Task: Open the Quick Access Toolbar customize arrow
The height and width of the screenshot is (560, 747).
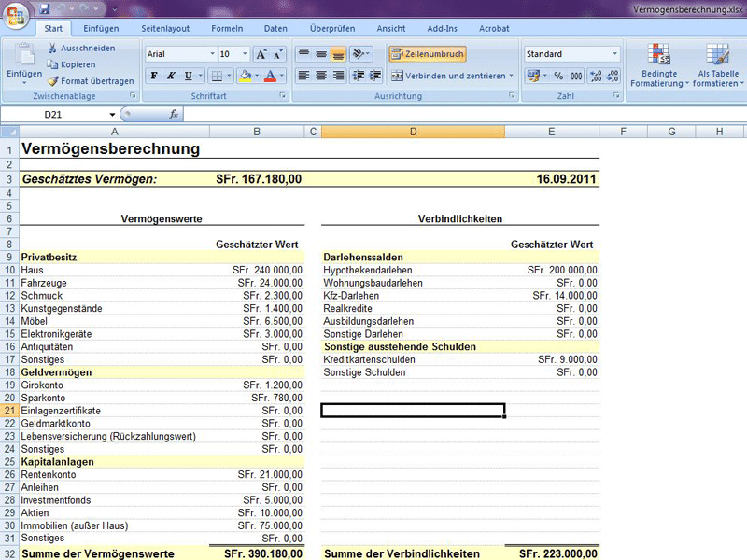Action: (114, 8)
